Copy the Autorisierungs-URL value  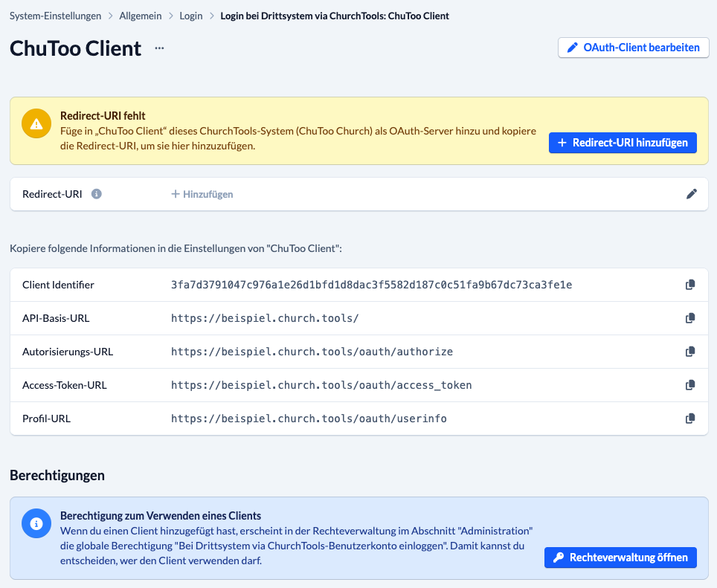coord(690,352)
